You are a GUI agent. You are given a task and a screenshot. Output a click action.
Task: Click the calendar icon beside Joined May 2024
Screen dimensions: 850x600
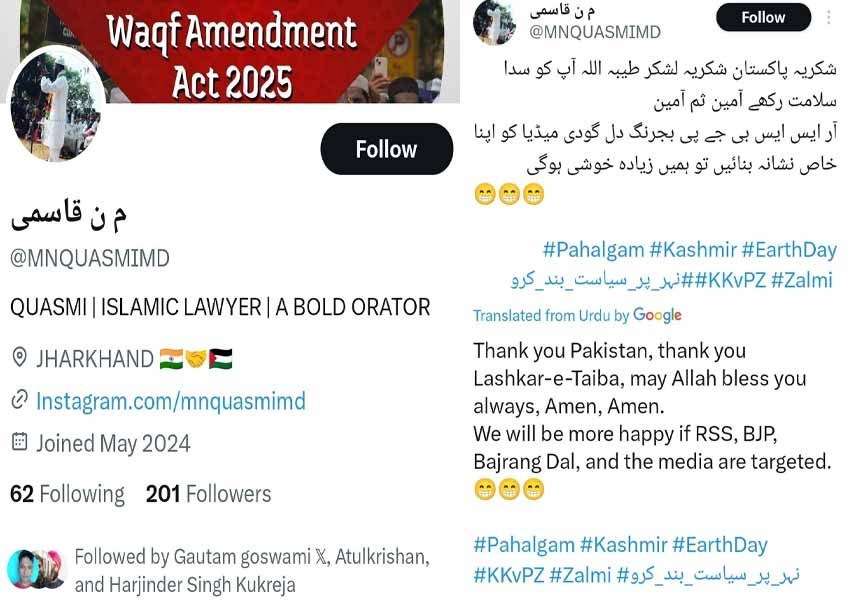click(20, 442)
